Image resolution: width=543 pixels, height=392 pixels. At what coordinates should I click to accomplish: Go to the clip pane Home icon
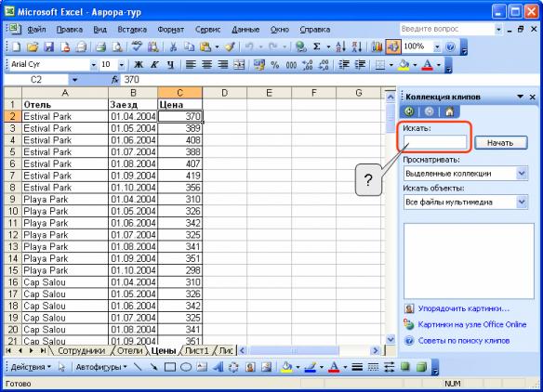449,111
